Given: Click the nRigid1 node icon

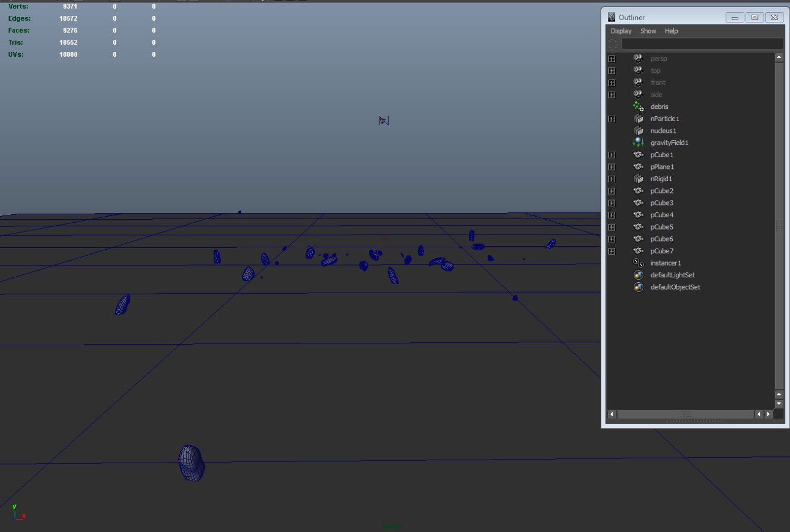Looking at the screenshot, I should click(x=638, y=179).
